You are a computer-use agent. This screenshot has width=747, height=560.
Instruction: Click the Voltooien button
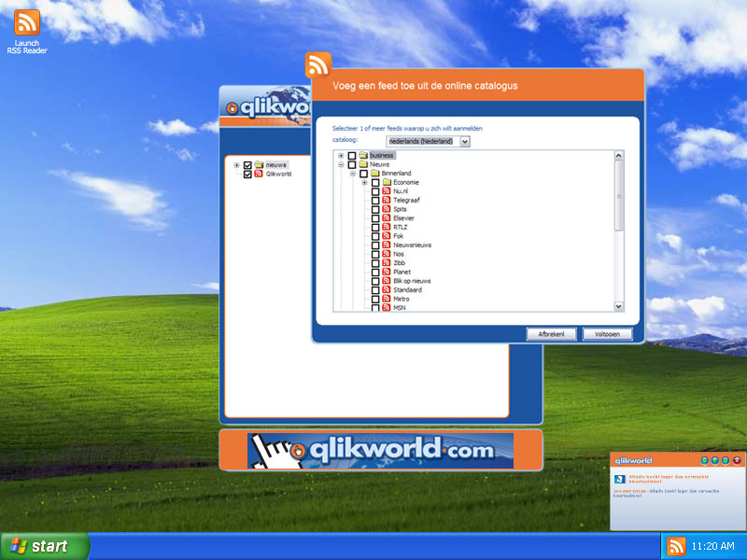607,334
